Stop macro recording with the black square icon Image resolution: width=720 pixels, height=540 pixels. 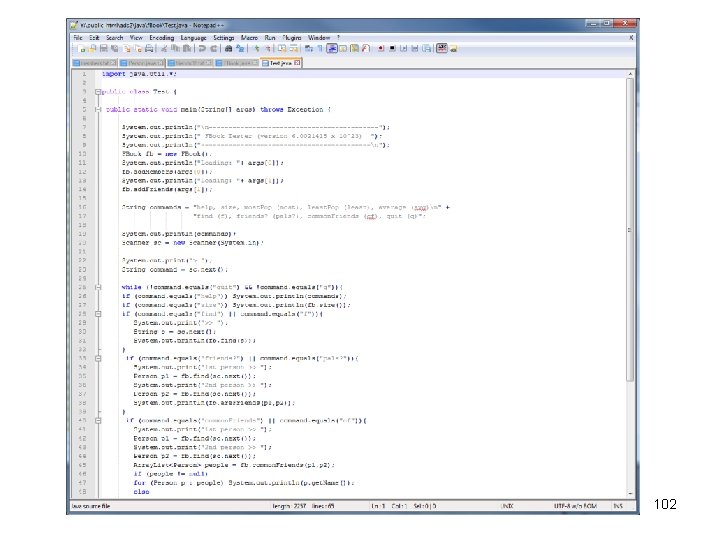point(392,48)
